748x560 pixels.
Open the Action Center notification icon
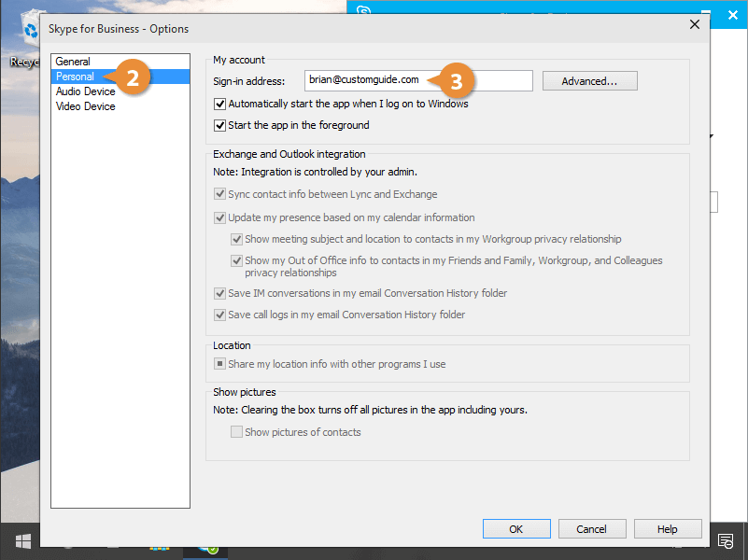pos(724,541)
